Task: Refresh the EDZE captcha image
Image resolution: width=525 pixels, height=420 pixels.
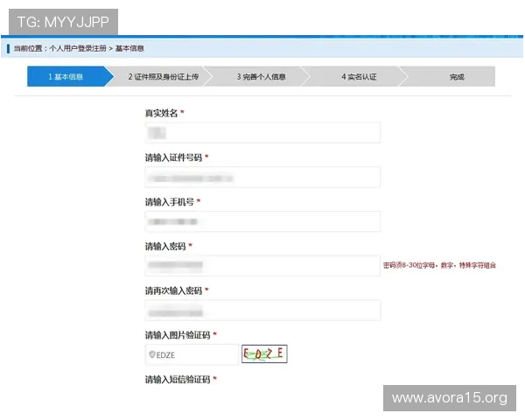Action: (264, 354)
